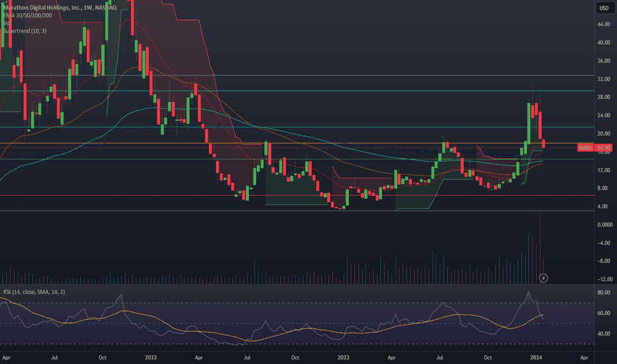Click the 0.0000 price axis label
The image size is (617, 364).
[x=605, y=224]
